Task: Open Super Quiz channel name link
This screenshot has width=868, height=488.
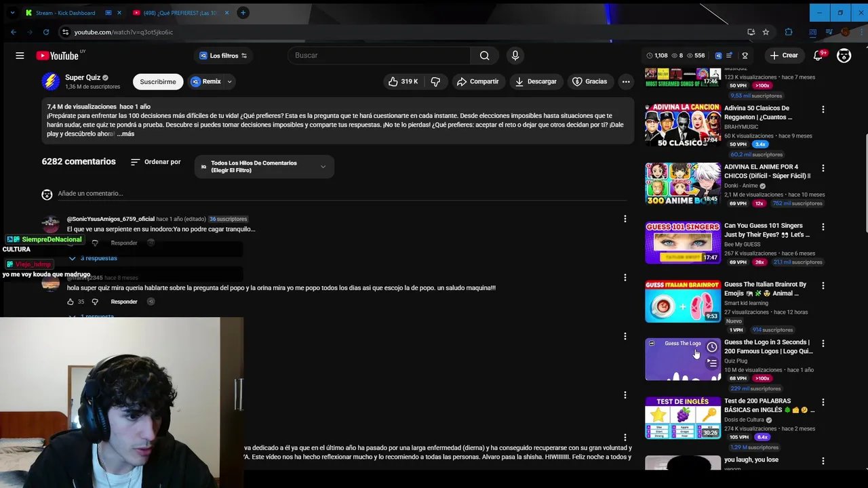Action: [x=83, y=77]
